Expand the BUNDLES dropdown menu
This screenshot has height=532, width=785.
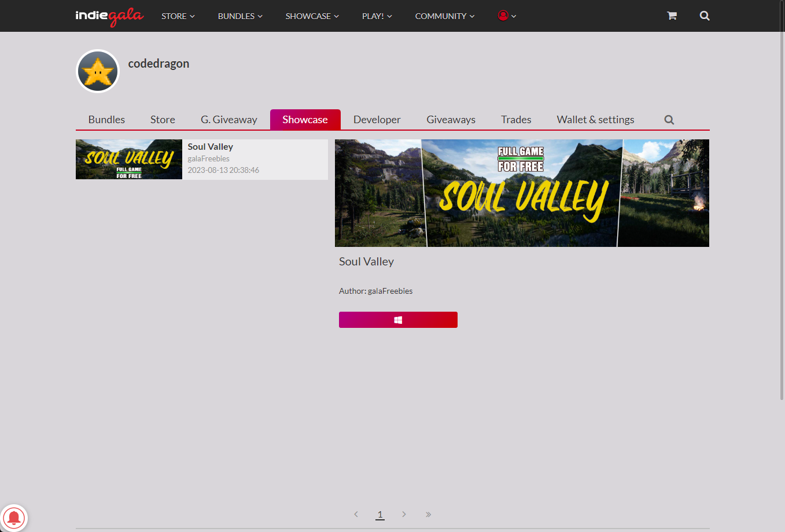click(240, 16)
